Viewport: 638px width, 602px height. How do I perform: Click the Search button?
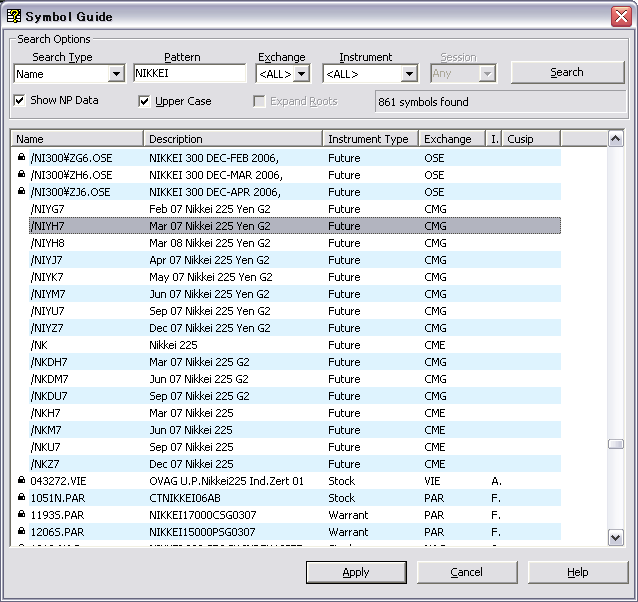click(567, 72)
